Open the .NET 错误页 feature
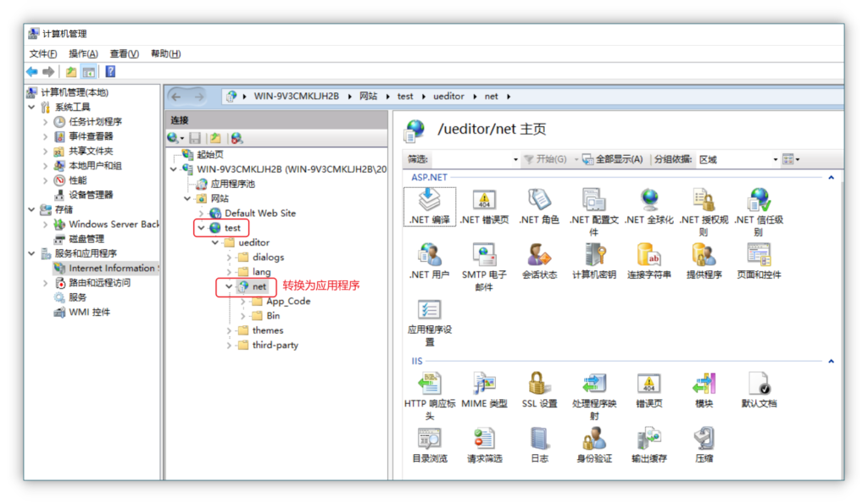Screen dimensions: 868x504 (484, 207)
